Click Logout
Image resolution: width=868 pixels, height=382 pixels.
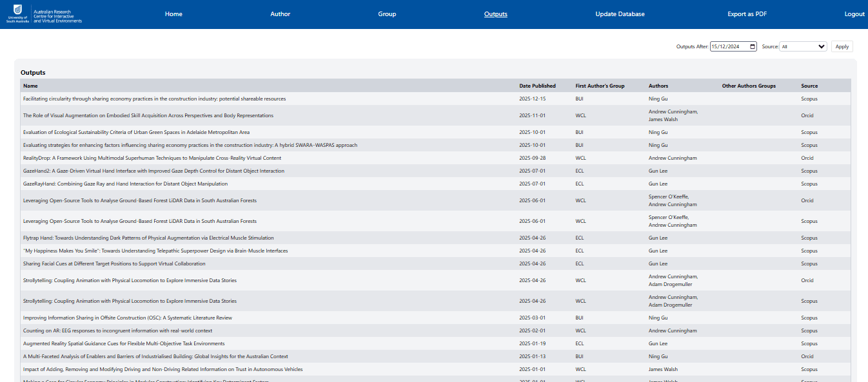pyautogui.click(x=854, y=14)
